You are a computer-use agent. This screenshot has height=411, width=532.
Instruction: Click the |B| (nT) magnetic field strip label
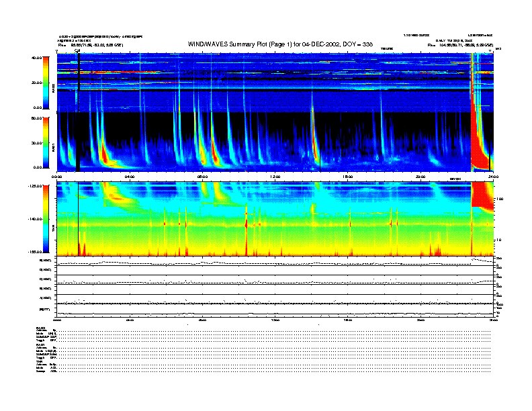click(x=45, y=310)
